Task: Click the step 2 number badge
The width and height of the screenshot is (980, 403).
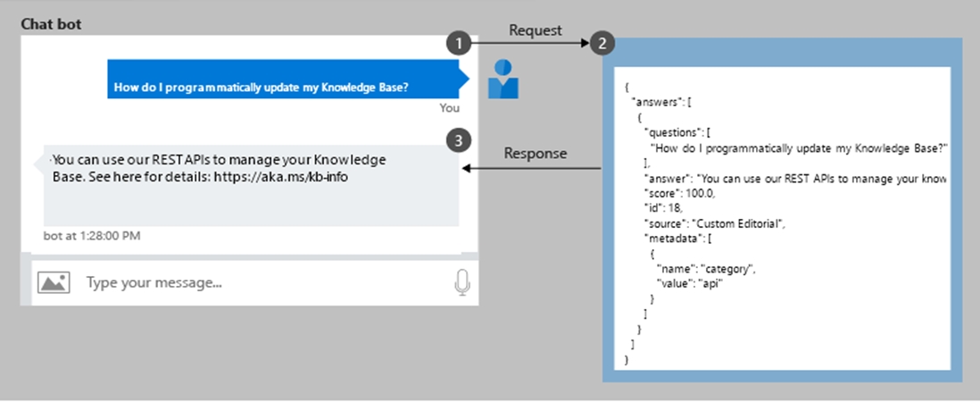Action: [602, 43]
